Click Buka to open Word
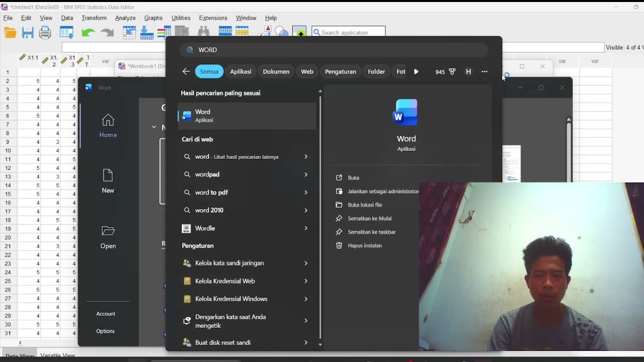 [x=354, y=177]
